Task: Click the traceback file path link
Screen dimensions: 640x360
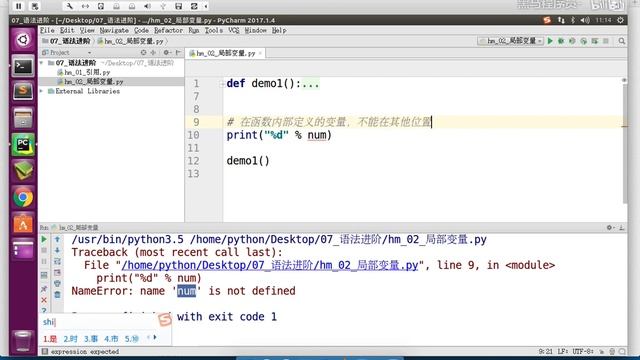Action: point(270,265)
